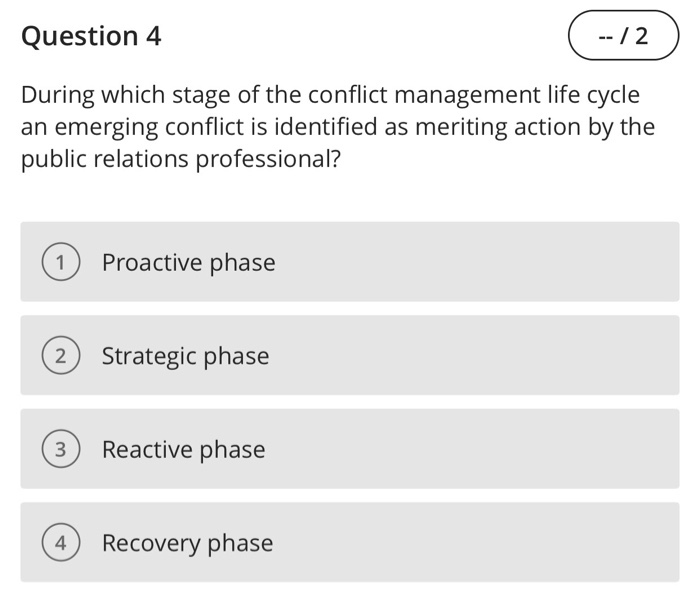Viewport: 700px width, 591px height.
Task: Select the circle numbered 4
Action: (x=60, y=543)
